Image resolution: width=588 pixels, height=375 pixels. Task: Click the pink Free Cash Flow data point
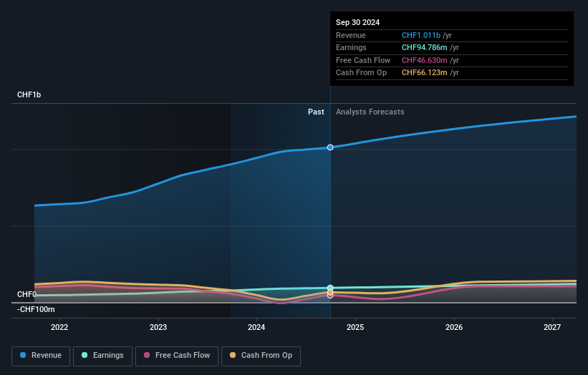(x=330, y=296)
